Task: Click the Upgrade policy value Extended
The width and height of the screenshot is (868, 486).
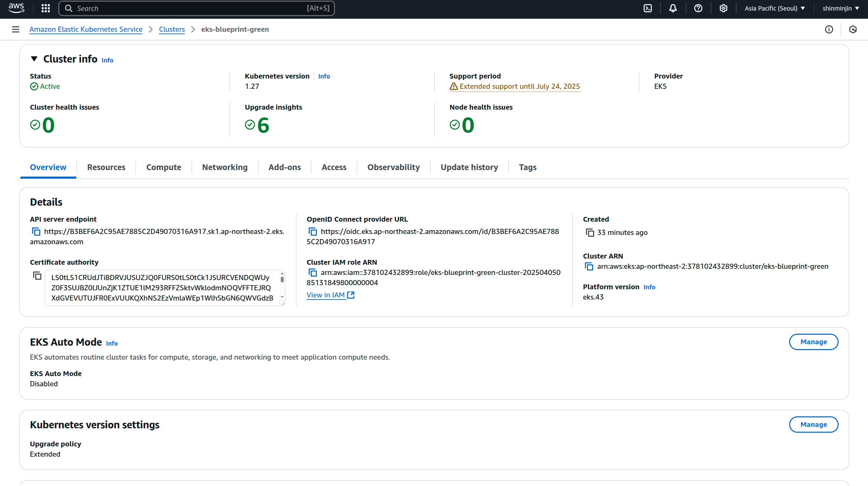Action: (45, 454)
